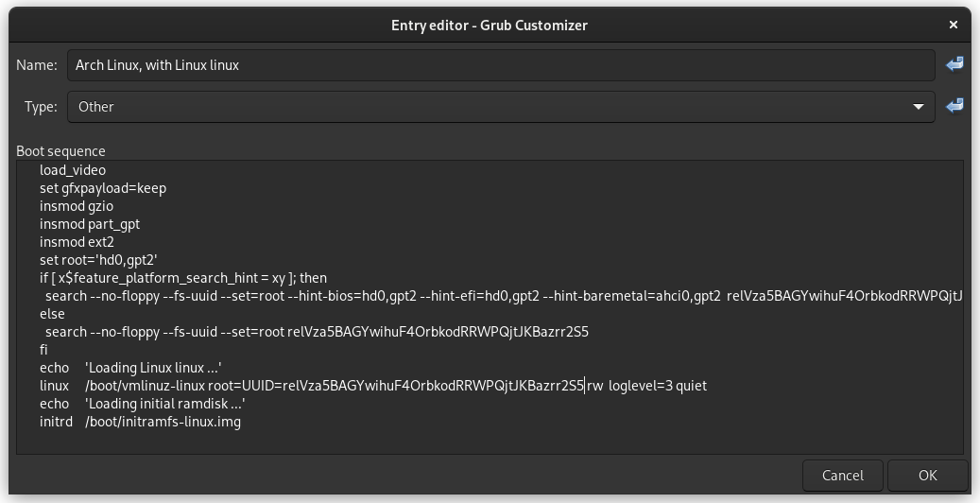Click the revert icon beside the Type dropdown

click(x=954, y=106)
